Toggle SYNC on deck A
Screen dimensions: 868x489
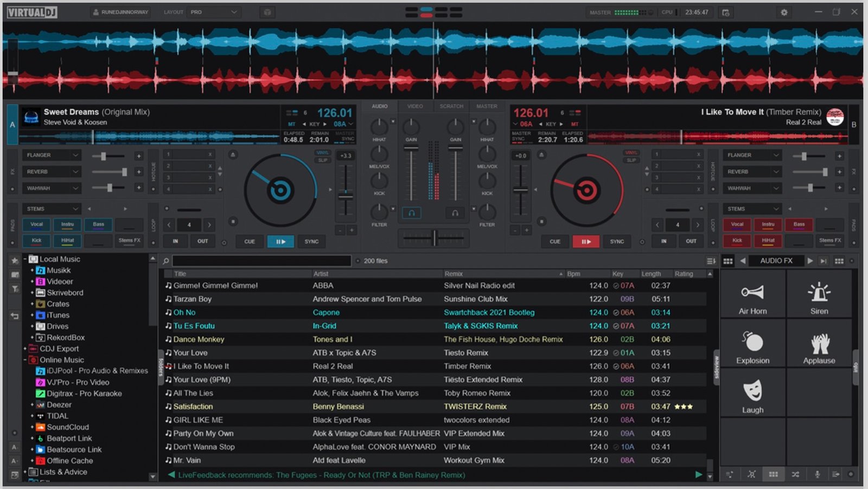[x=311, y=241]
